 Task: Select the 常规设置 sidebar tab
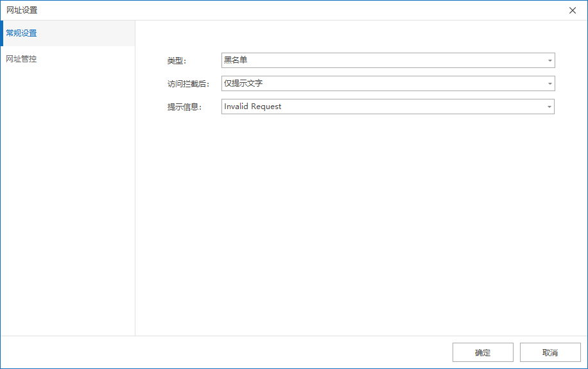tap(68, 33)
